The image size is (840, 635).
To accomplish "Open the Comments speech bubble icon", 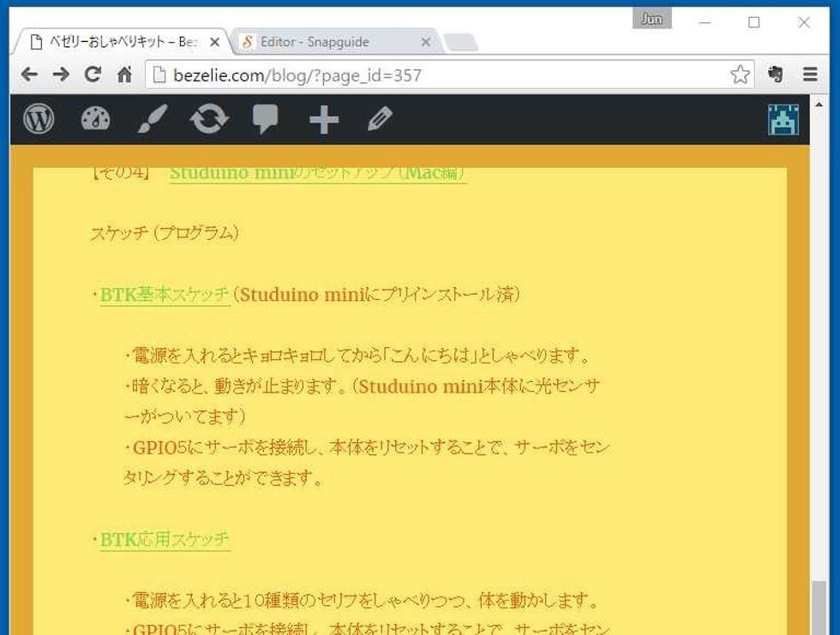I will click(266, 119).
